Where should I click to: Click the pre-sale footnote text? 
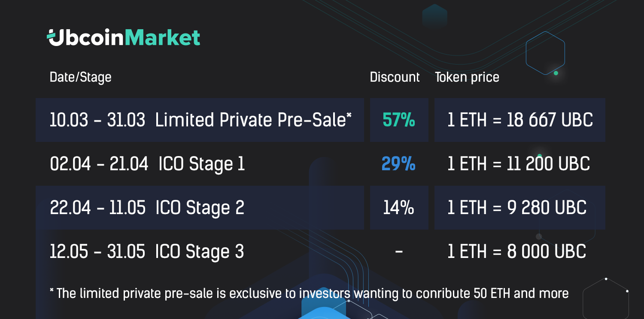309,293
